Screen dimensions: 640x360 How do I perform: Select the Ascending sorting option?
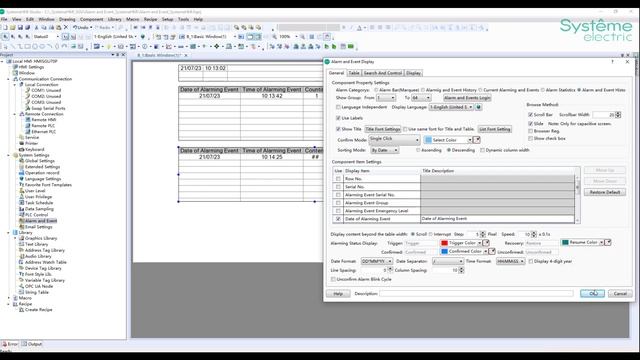pyautogui.click(x=418, y=150)
